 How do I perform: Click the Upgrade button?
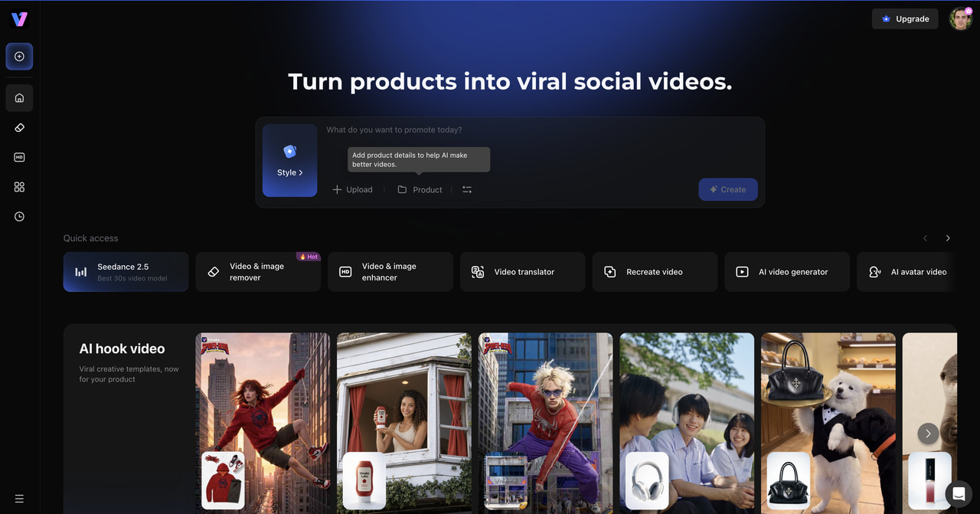coord(905,19)
